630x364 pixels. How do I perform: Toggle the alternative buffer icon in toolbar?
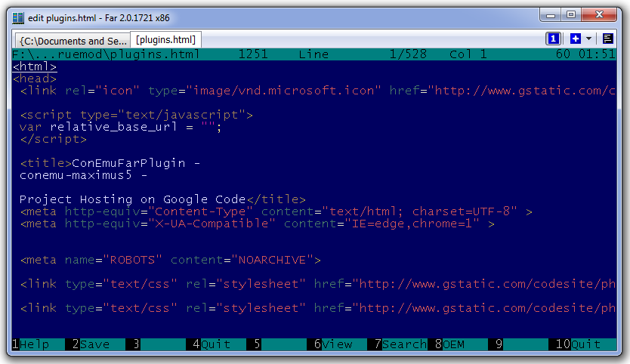pyautogui.click(x=608, y=39)
